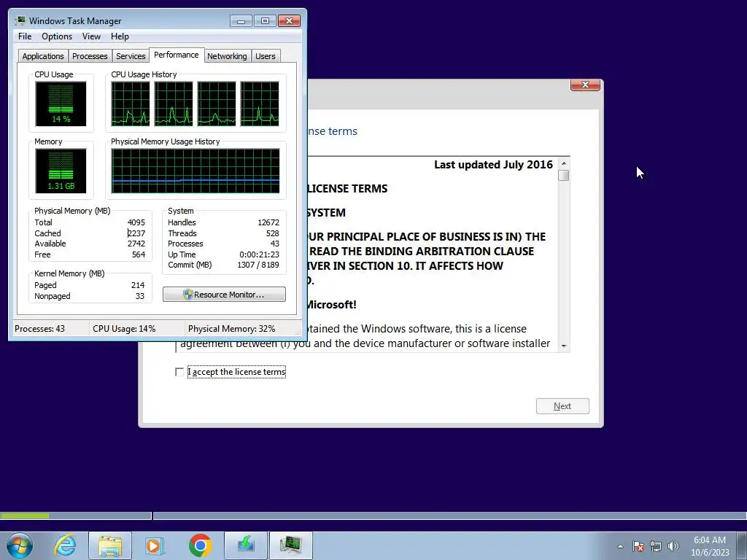Open the View menu
The image size is (747, 560).
pos(91,36)
